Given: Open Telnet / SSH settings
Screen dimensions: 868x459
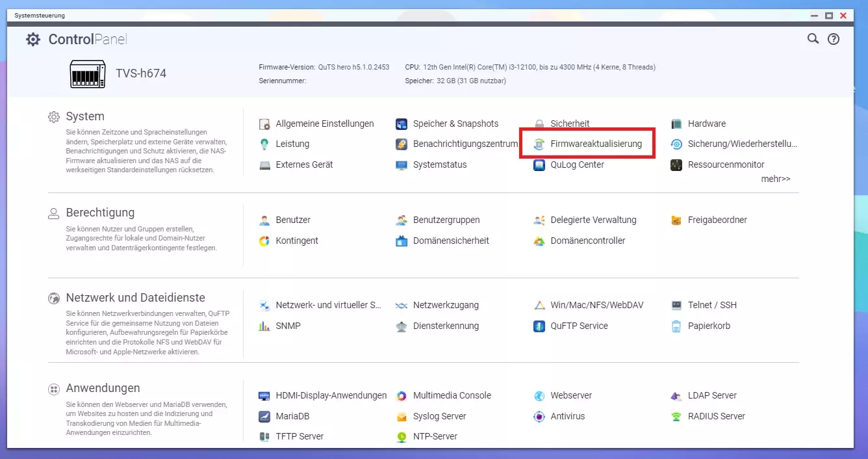Looking at the screenshot, I should tap(712, 305).
